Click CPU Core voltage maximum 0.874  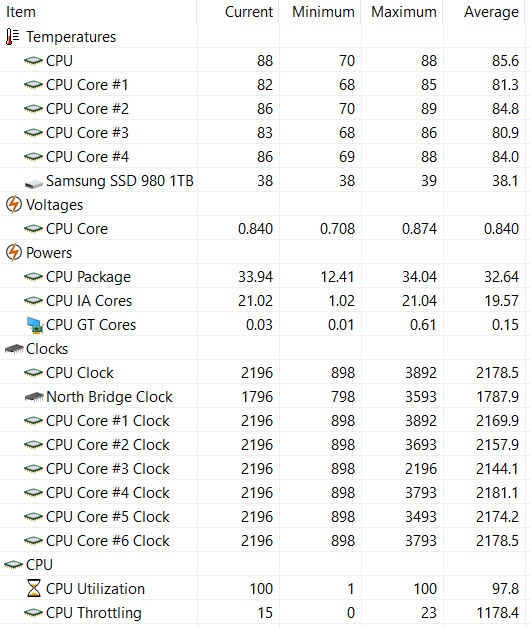[419, 229]
